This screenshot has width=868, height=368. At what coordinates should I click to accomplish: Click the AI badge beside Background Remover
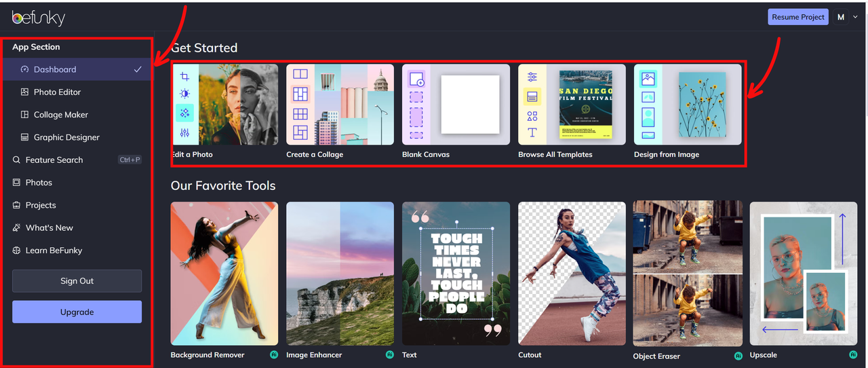coord(274,354)
